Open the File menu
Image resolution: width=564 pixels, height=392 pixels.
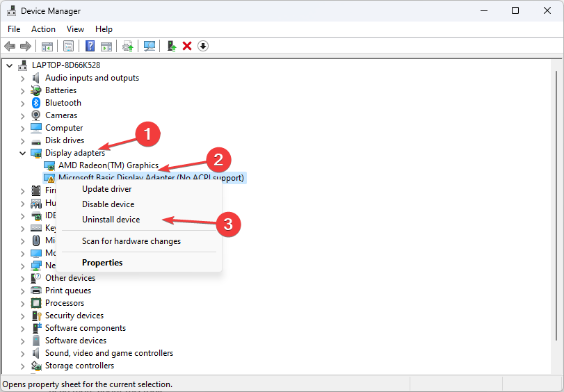click(14, 29)
